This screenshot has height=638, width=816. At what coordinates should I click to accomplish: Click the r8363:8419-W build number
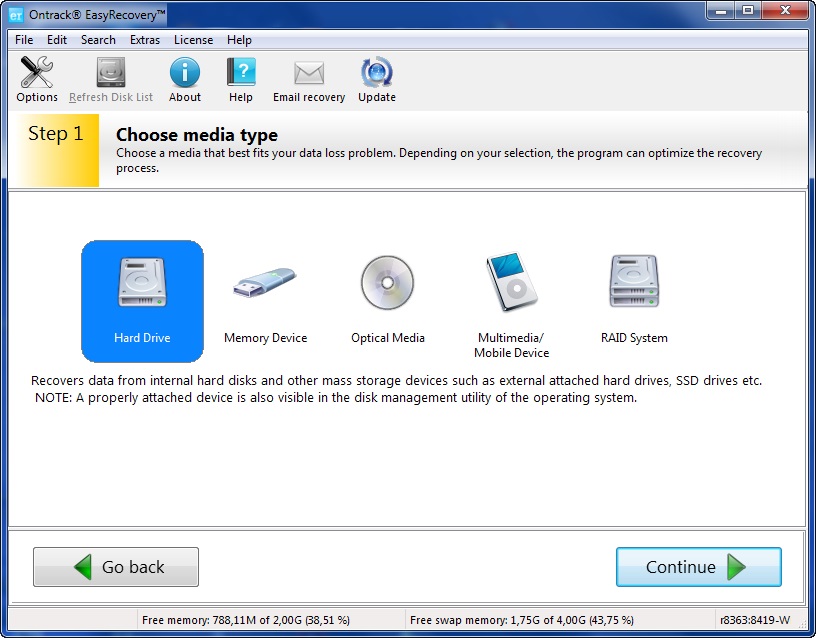point(755,620)
